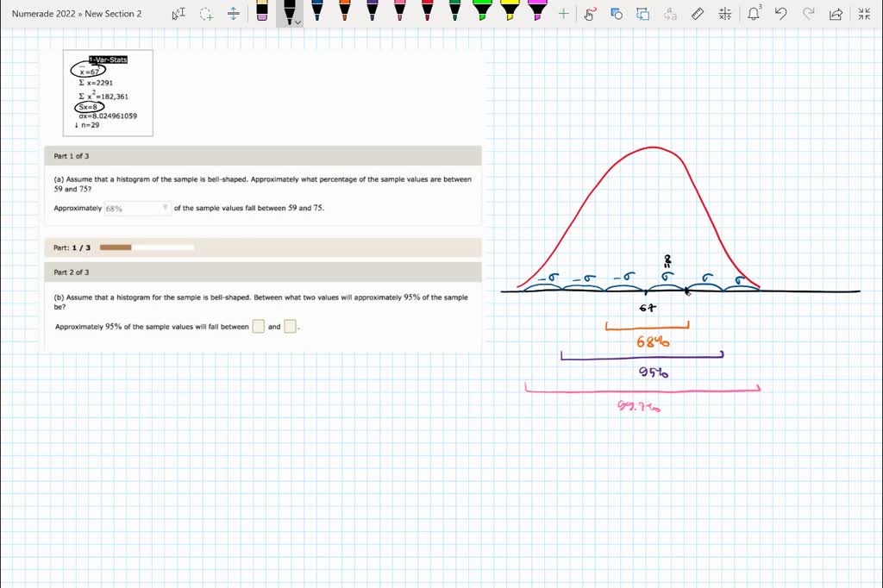This screenshot has height=588, width=883.
Task: Open the Numerade 2022 notebook breadcrumb
Action: [x=42, y=14]
